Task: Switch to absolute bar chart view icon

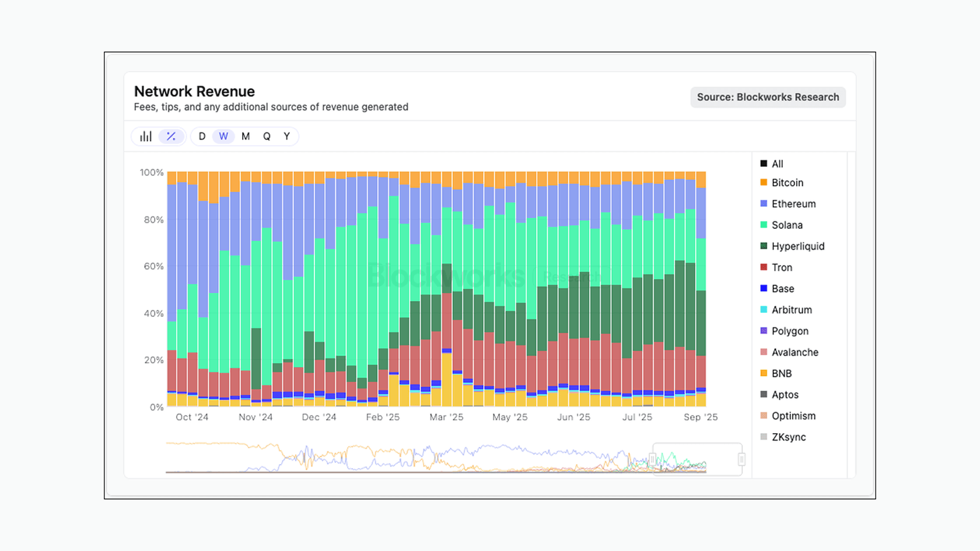Action: (x=146, y=137)
